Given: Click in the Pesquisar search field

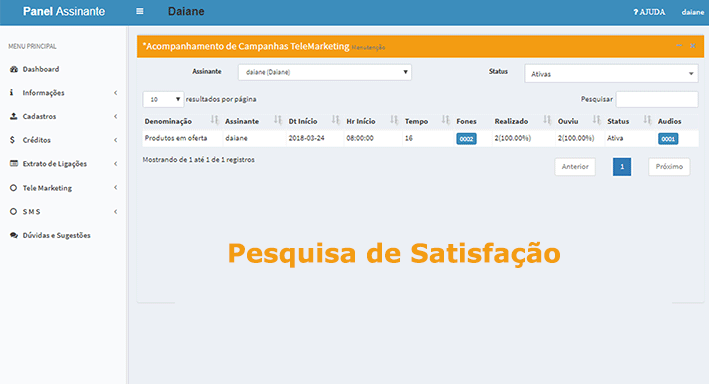Looking at the screenshot, I should 657,99.
